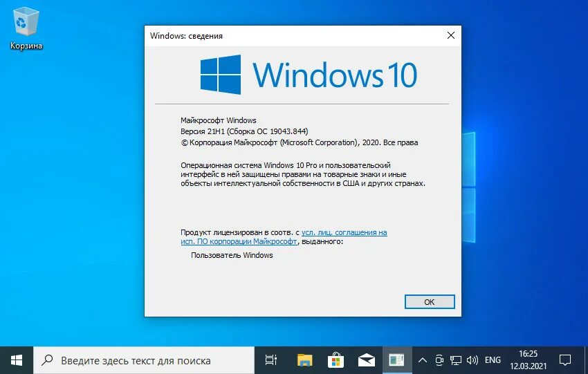Open Task View from the taskbar
The width and height of the screenshot is (588, 374).
270,360
